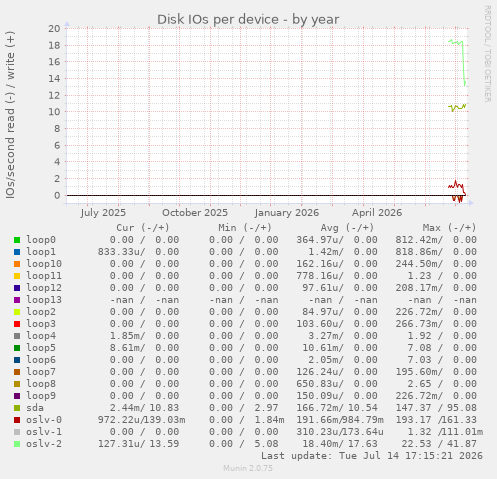Click the loop1 blue color swatch
Viewport: 497px width, 479px height.
click(17, 252)
